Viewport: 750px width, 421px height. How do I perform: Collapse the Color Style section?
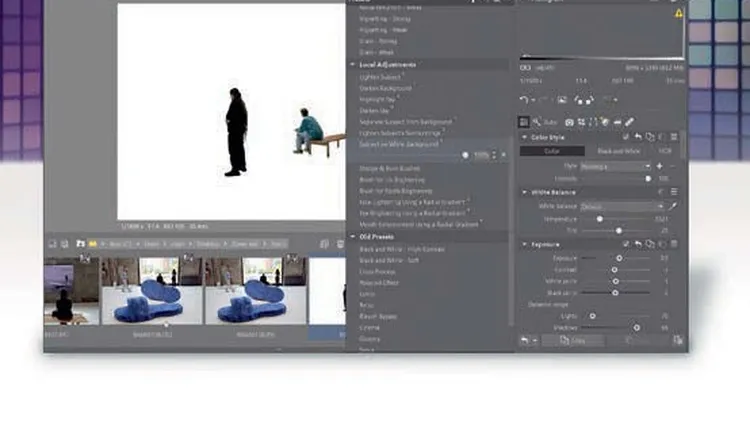pos(524,137)
